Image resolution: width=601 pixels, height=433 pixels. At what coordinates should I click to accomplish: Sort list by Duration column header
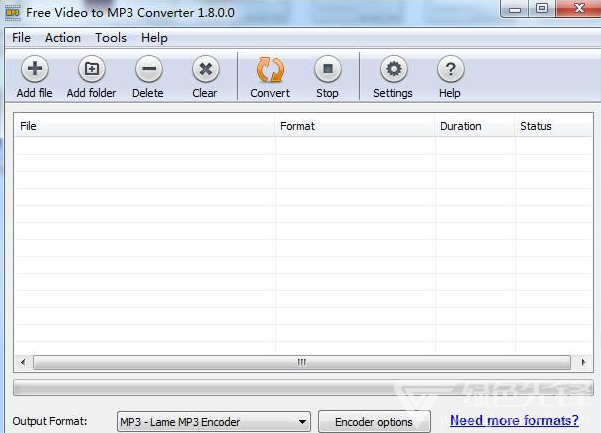pos(475,126)
